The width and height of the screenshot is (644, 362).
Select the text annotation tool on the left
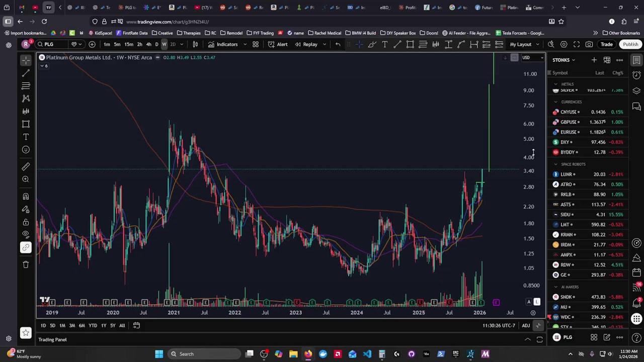pyautogui.click(x=26, y=137)
